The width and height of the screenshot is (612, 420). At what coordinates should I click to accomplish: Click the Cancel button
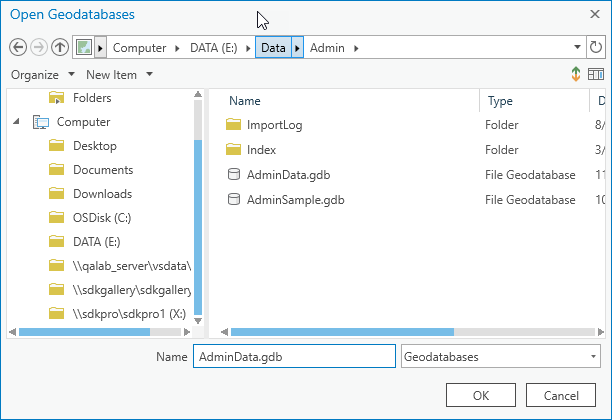pos(561,395)
